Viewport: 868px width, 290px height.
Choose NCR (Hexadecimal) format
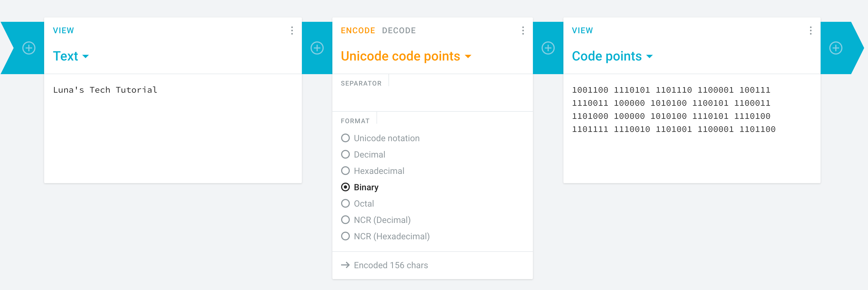pyautogui.click(x=345, y=236)
